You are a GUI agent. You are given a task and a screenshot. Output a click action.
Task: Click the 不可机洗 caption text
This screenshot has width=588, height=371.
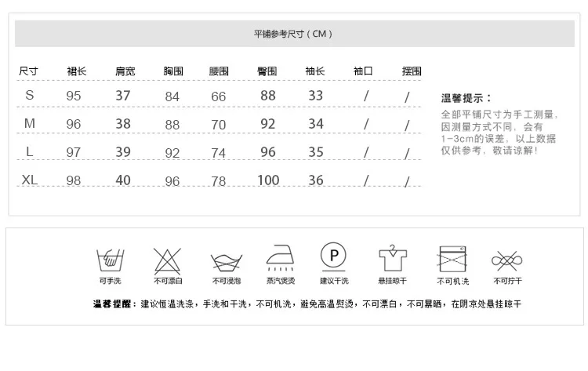pyautogui.click(x=452, y=281)
